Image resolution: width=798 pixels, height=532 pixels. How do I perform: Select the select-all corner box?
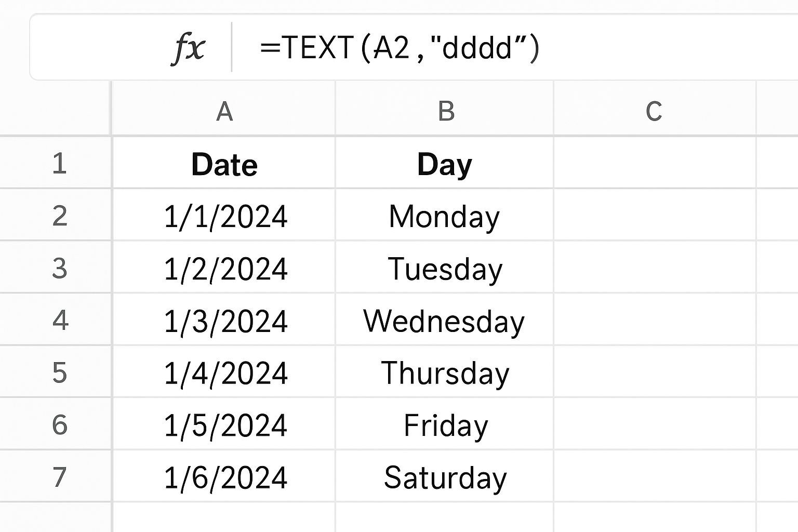pyautogui.click(x=55, y=109)
